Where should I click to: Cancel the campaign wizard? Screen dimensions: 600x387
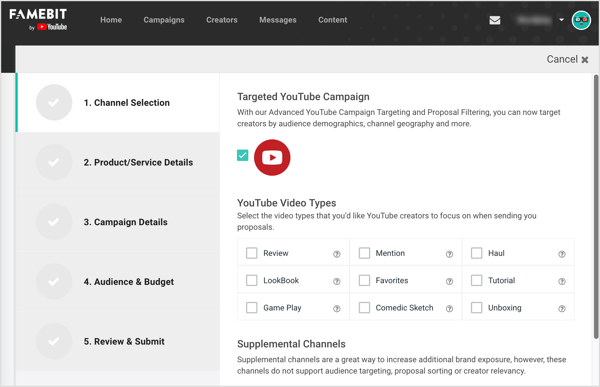(x=567, y=59)
